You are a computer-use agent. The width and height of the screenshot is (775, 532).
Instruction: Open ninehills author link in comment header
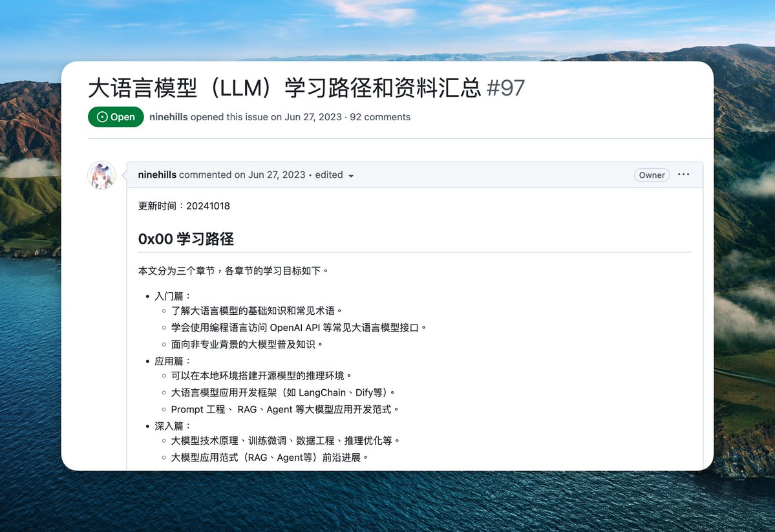click(157, 175)
